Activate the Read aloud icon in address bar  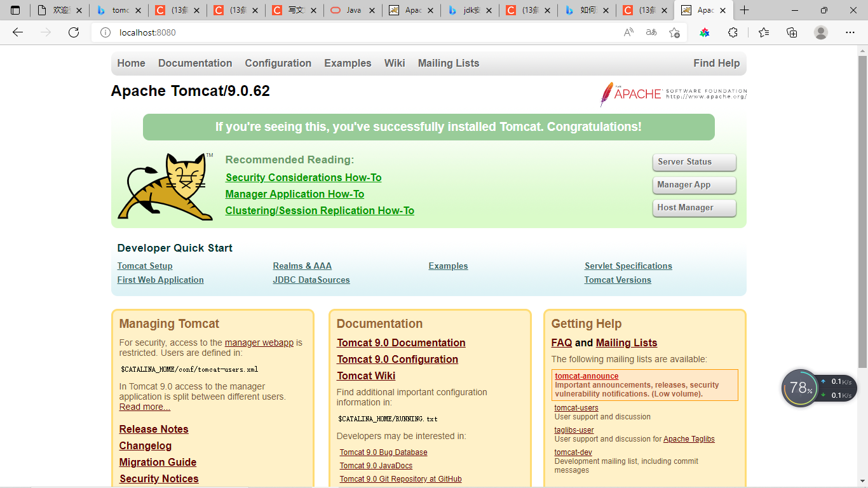click(628, 32)
